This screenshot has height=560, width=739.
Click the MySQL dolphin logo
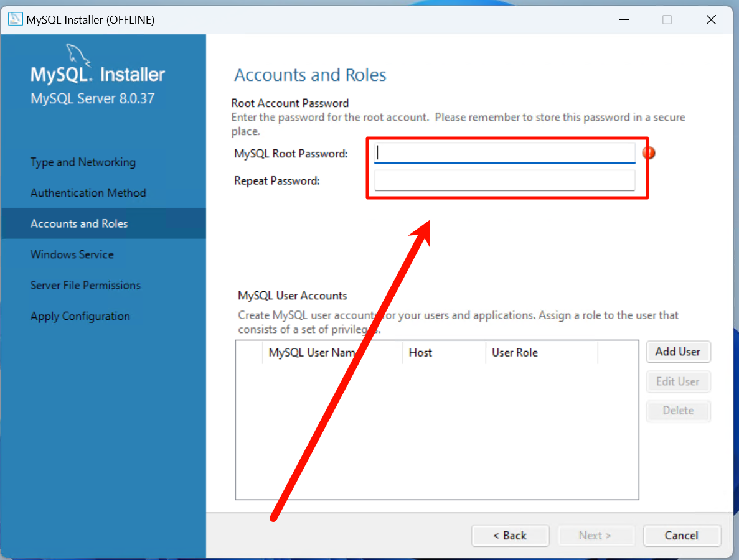[x=78, y=55]
